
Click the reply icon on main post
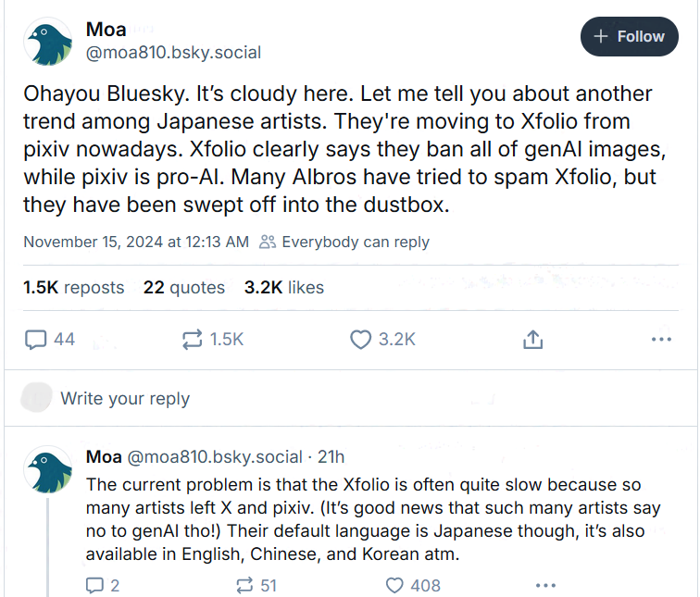click(36, 340)
